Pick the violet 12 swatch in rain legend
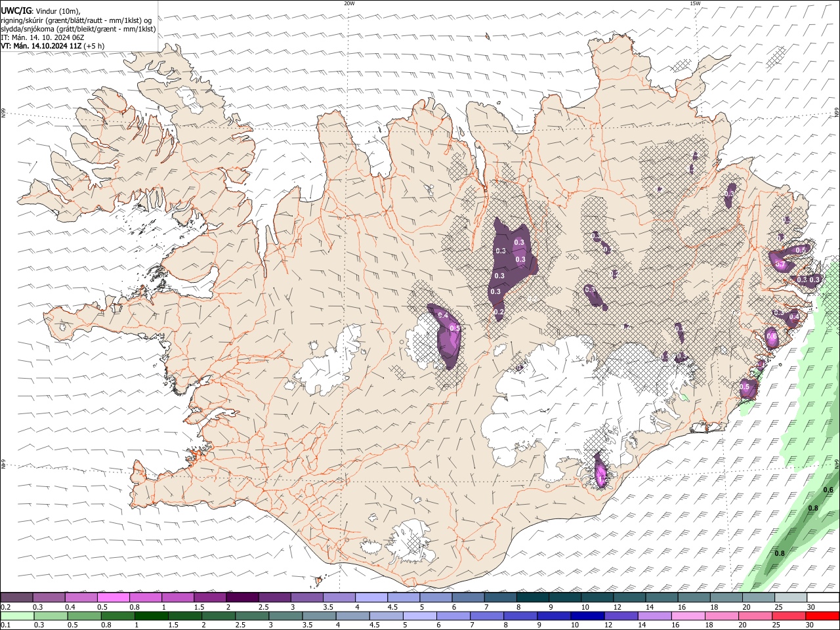840x630 pixels. [621, 616]
